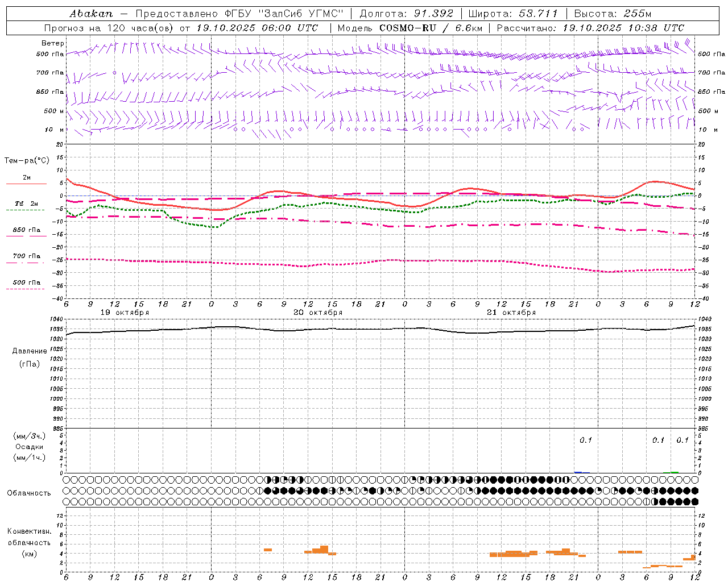Viewport: 728px width, 582px height.
Task: Click the Облачность cloud cover label
Action: pos(29,493)
